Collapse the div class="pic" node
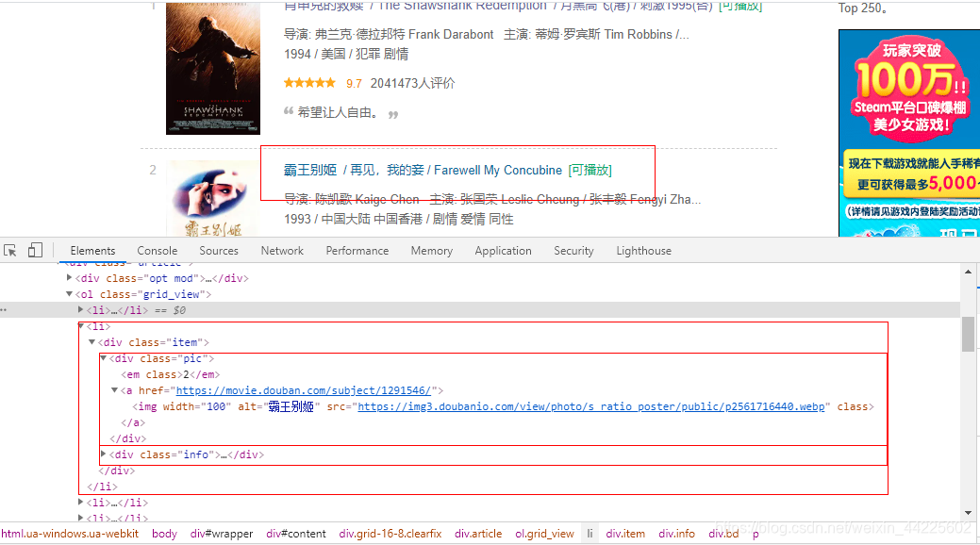The width and height of the screenshot is (980, 545). tap(104, 358)
